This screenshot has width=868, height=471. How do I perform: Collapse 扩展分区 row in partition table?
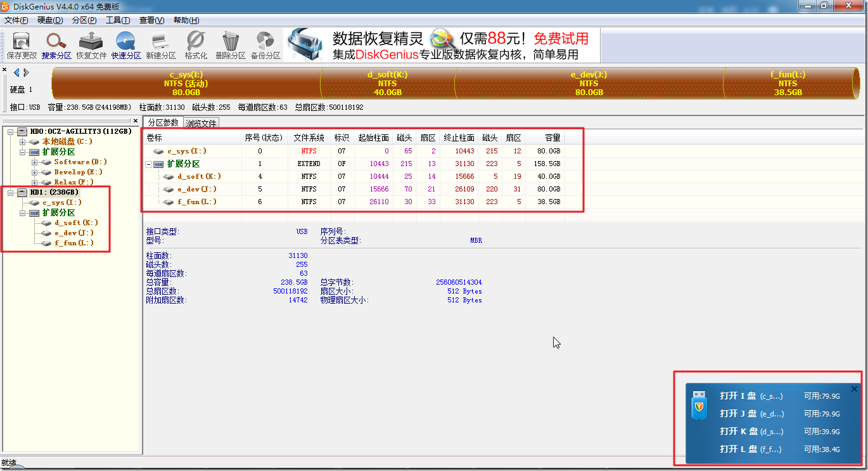150,164
